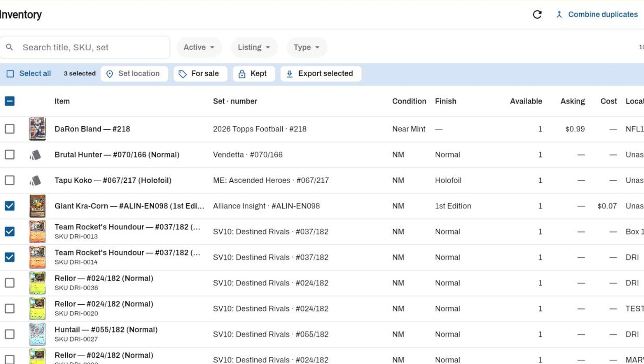Open the Type filter dropdown
The image size is (644, 364).
[307, 47]
